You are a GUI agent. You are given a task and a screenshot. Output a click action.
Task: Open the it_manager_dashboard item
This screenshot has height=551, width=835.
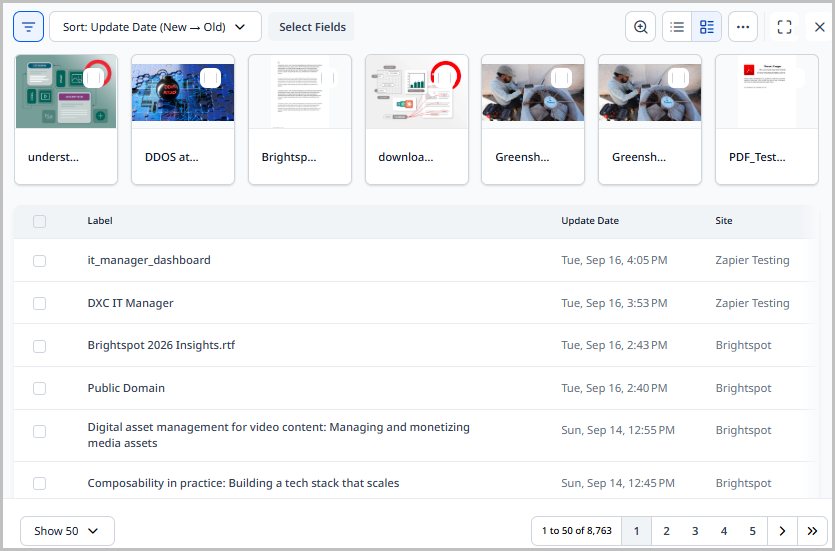(149, 260)
